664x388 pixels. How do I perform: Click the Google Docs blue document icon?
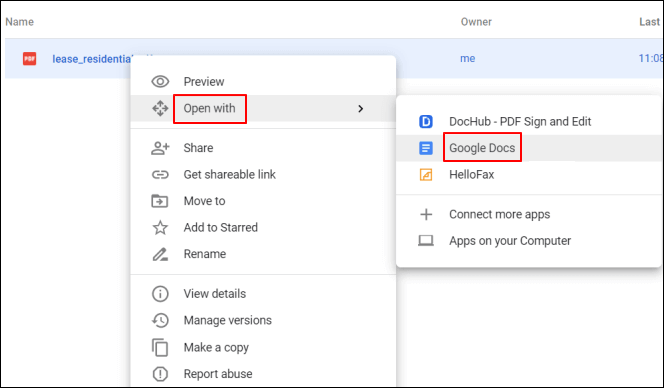pos(426,148)
